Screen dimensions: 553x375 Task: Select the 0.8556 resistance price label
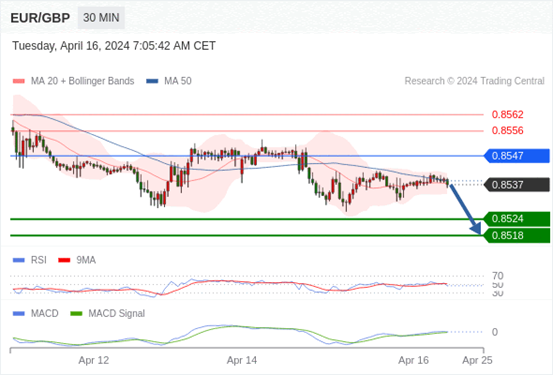coord(508,131)
